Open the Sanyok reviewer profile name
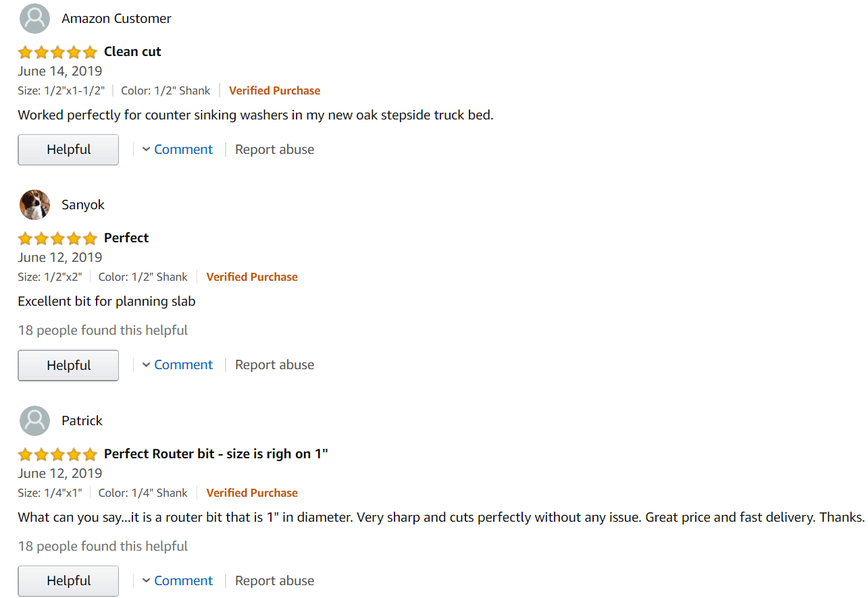The image size is (868, 598). (83, 205)
